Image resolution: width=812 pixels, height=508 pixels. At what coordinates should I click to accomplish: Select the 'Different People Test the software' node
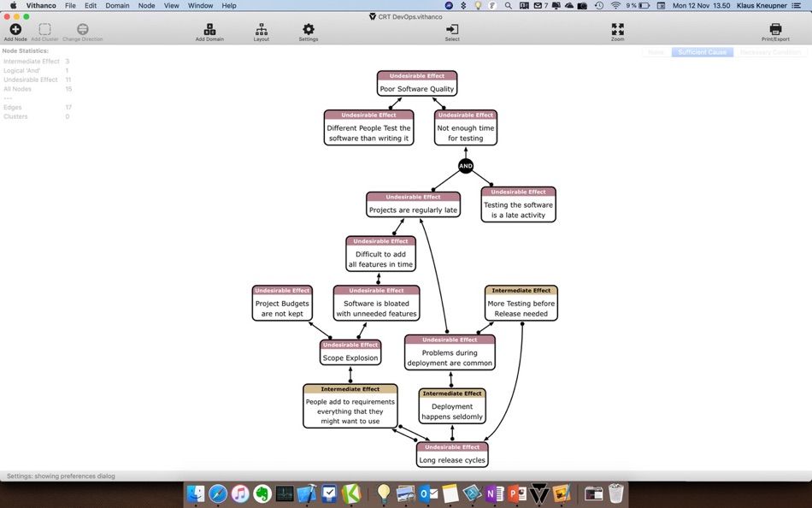(368, 127)
